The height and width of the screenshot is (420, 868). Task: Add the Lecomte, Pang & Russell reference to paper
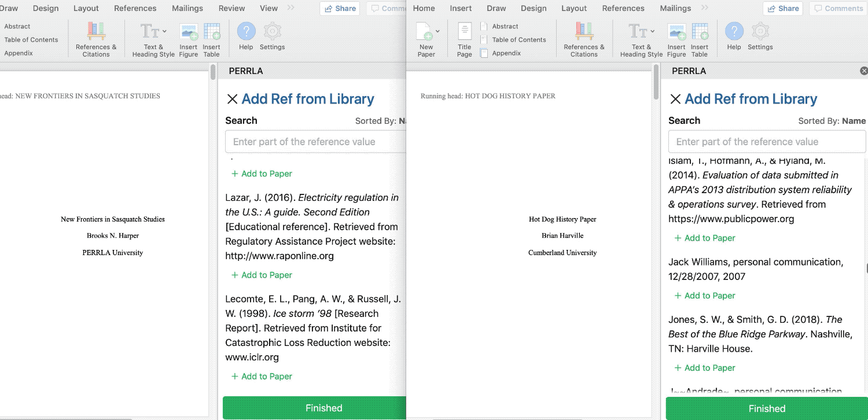262,376
